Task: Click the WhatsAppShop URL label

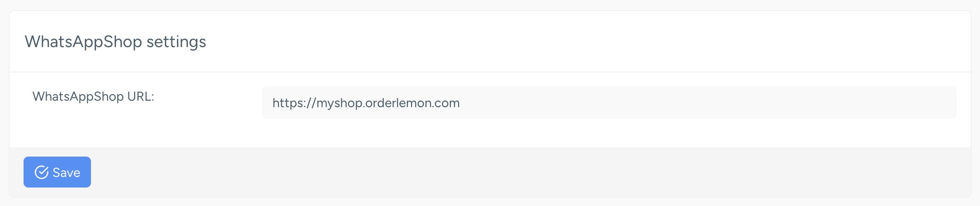Action: (x=93, y=97)
